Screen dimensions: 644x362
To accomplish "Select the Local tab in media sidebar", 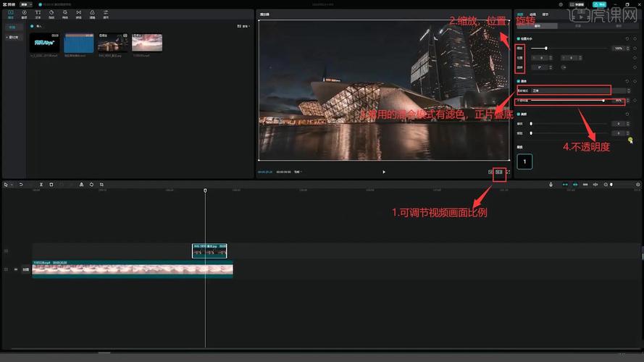I will pyautogui.click(x=13, y=27).
